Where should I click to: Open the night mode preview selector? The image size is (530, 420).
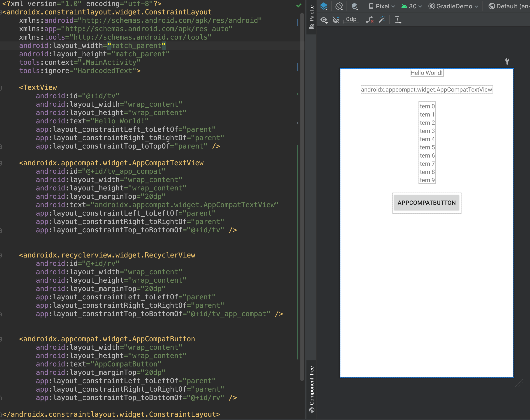coord(355,6)
